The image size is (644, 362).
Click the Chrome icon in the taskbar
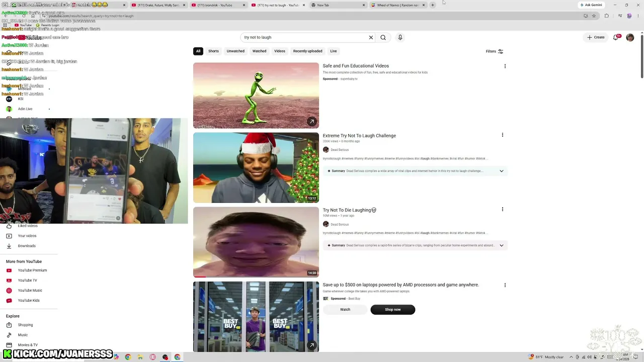(x=128, y=357)
